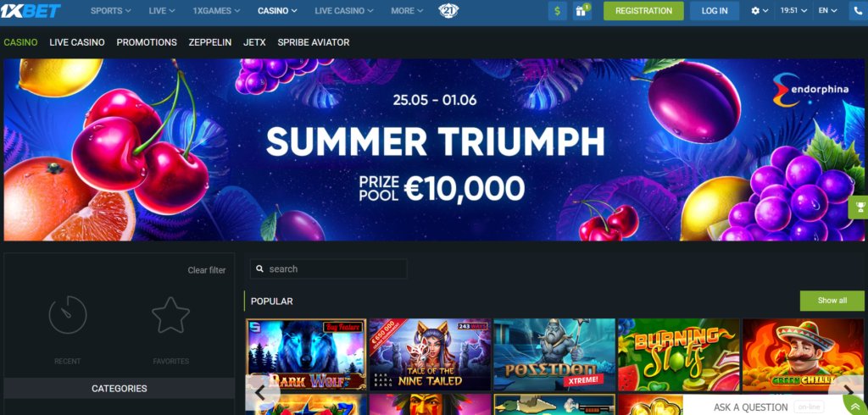Click the 1XBET logo
Viewport: 868px width, 415px height.
(x=31, y=10)
